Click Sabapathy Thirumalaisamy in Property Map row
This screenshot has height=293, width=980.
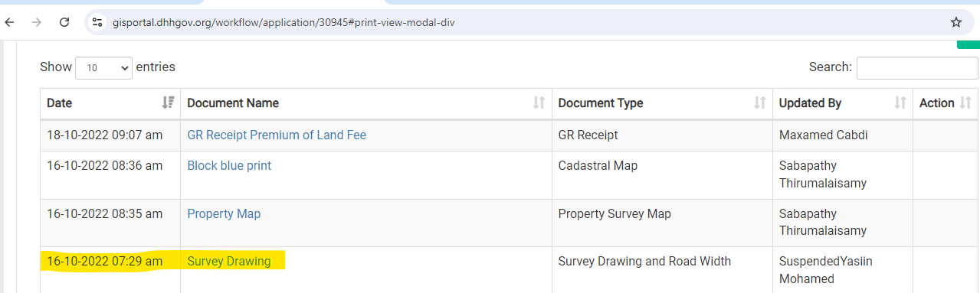click(843, 223)
